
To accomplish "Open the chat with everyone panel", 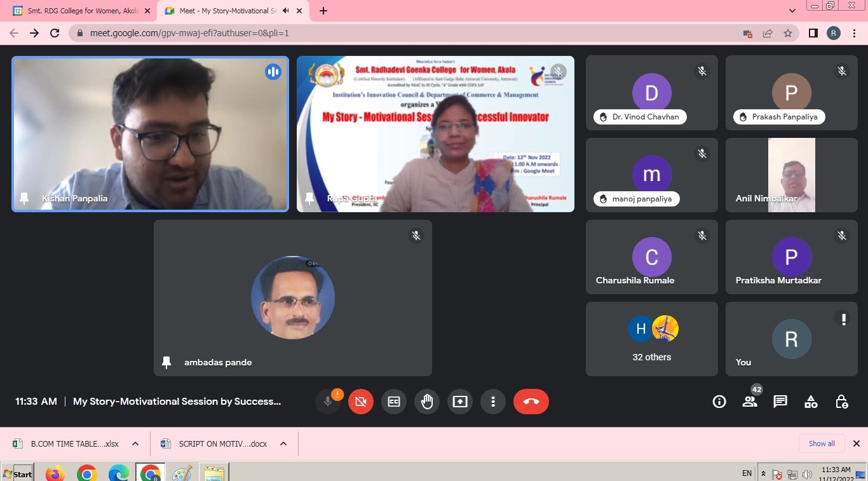I will pyautogui.click(x=780, y=402).
